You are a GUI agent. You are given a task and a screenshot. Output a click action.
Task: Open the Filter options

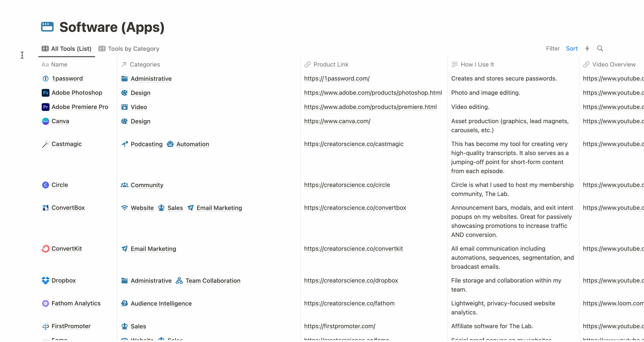[553, 49]
